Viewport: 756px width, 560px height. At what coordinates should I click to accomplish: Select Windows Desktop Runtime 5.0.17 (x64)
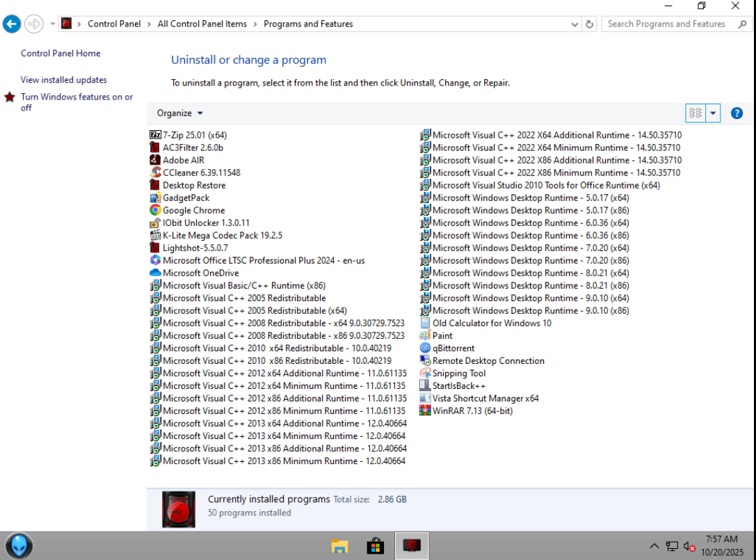(524, 198)
